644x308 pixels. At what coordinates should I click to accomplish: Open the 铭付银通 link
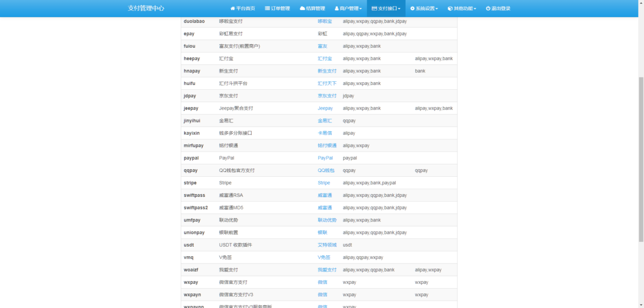(x=327, y=146)
